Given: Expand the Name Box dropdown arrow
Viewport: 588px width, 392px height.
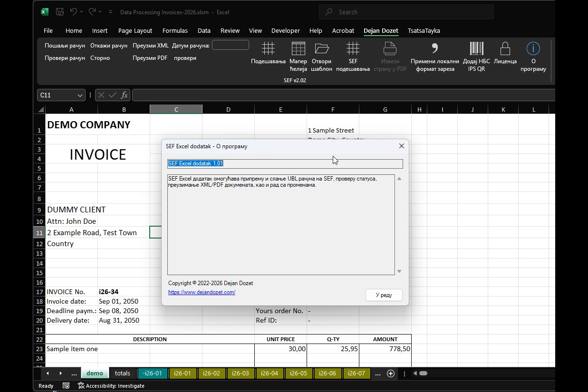Looking at the screenshot, I should click(x=79, y=95).
